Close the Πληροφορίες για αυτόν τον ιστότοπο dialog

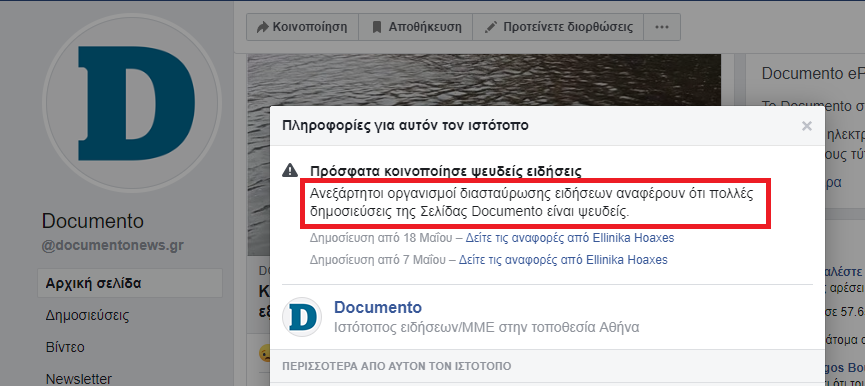pyautogui.click(x=807, y=126)
